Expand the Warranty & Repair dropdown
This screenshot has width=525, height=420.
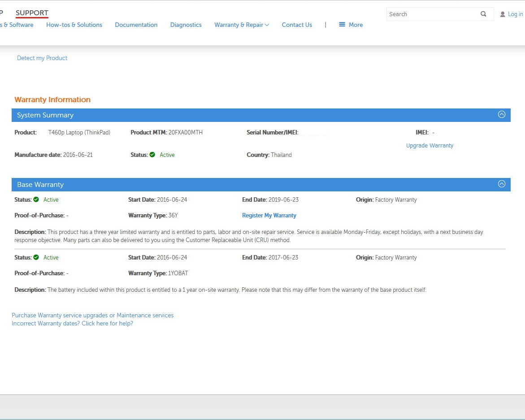(x=241, y=25)
